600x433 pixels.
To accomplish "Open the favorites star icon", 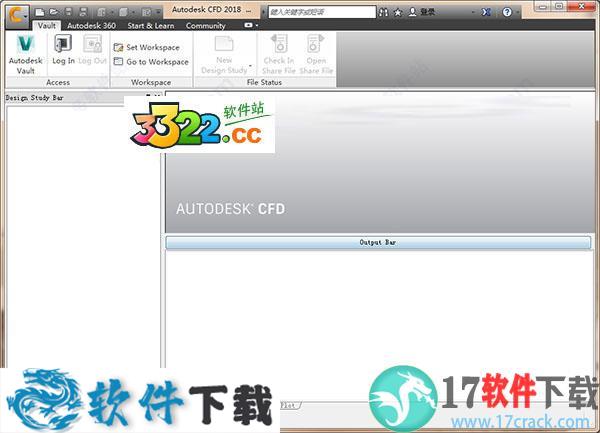I will click(398, 12).
